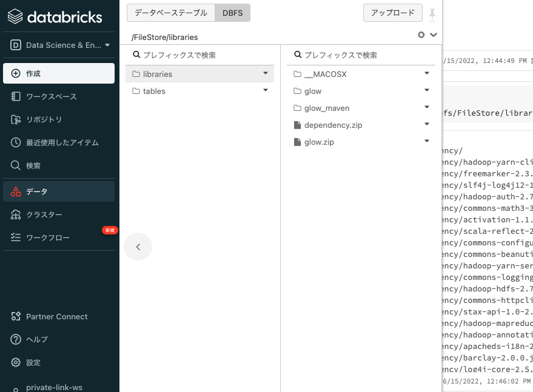The width and height of the screenshot is (533, 392).
Task: Click the folder icon of glow_maven
Action: tap(298, 108)
